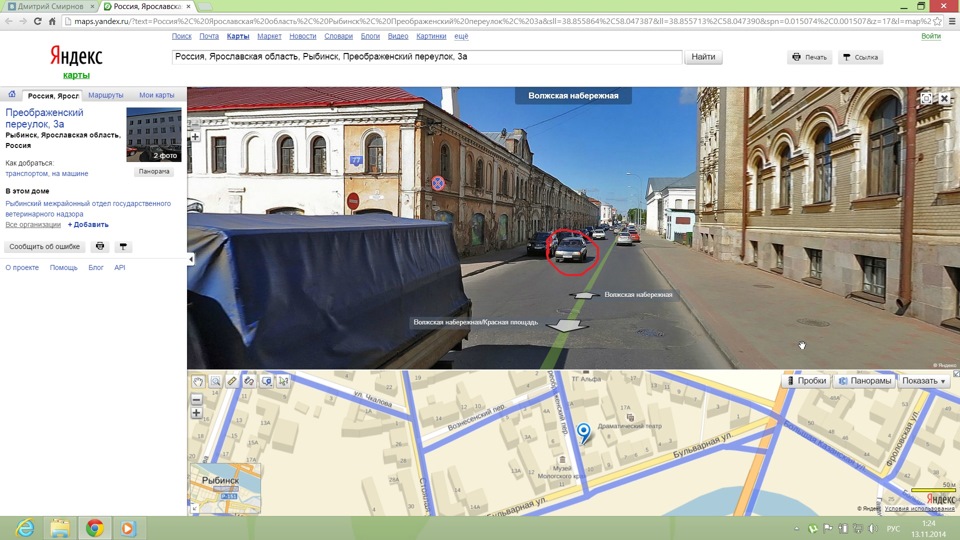The height and width of the screenshot is (540, 960).
Task: Open the Маркет menu link
Action: pos(269,36)
